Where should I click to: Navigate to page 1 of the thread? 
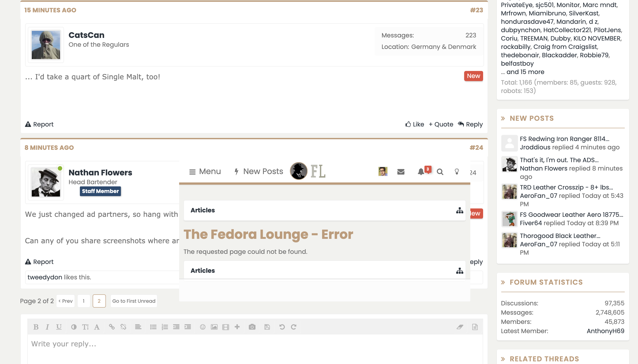pyautogui.click(x=84, y=301)
